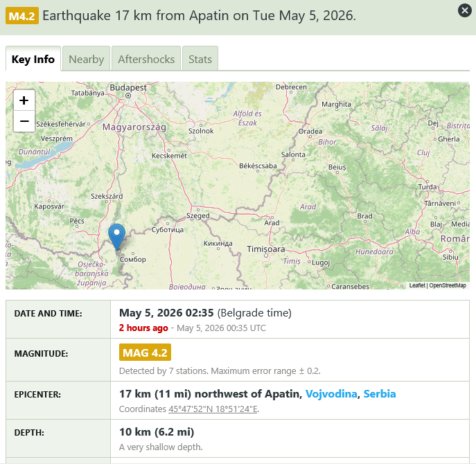476x464 pixels.
Task: Open the Leaflet attribution link
Action: pos(417,285)
